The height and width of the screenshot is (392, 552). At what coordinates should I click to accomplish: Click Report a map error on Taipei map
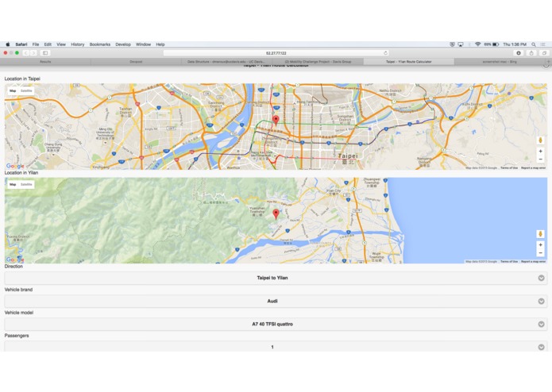(534, 168)
